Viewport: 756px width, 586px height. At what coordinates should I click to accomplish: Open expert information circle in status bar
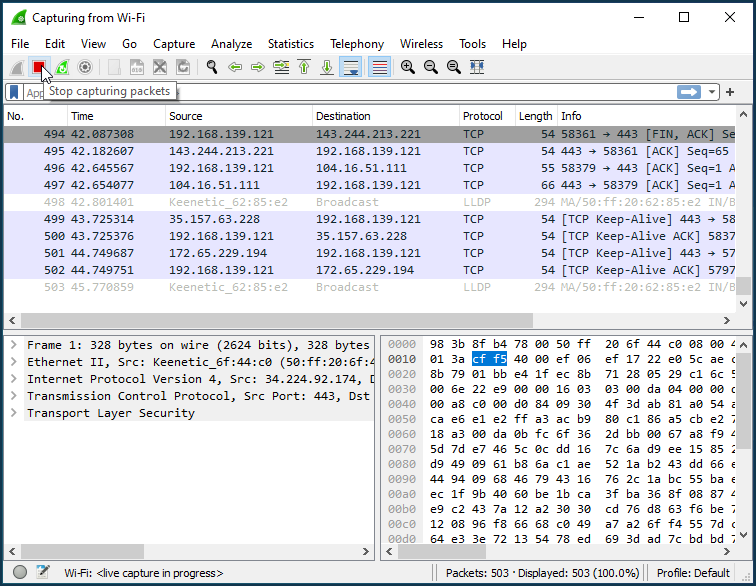click(x=20, y=572)
